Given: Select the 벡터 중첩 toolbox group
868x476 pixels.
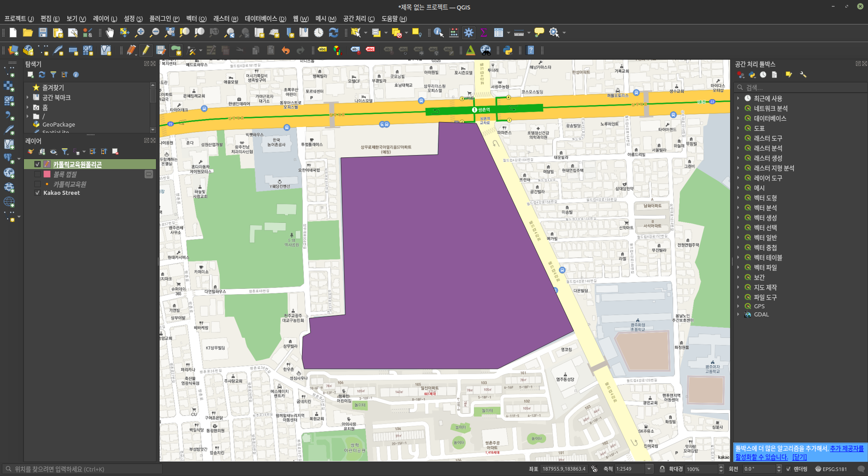Looking at the screenshot, I should 765,247.
